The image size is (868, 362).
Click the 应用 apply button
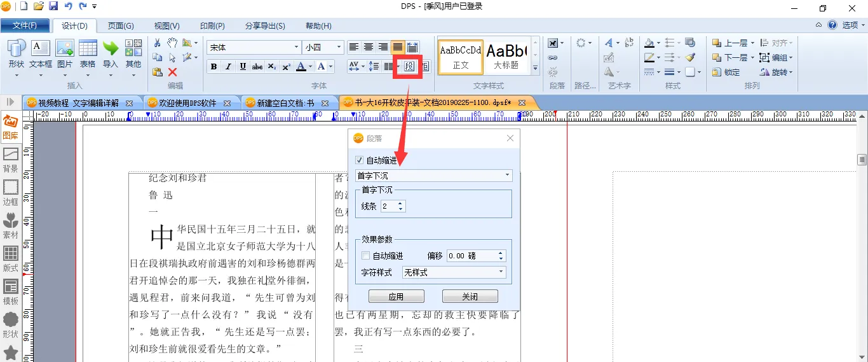pyautogui.click(x=396, y=296)
